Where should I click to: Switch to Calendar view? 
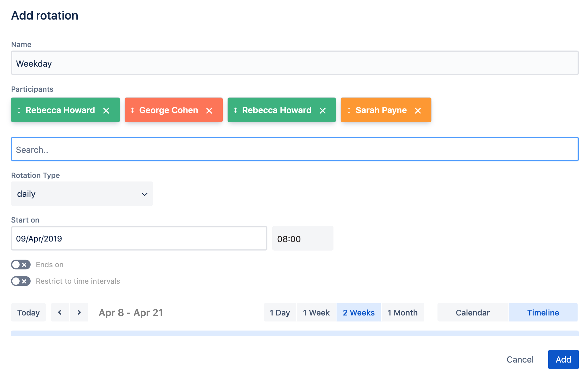click(473, 313)
